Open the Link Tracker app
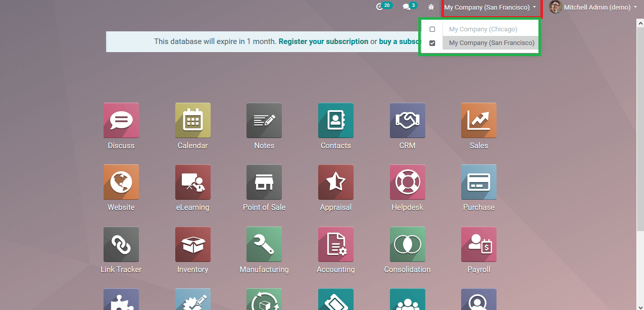This screenshot has height=310, width=644. coord(121,244)
